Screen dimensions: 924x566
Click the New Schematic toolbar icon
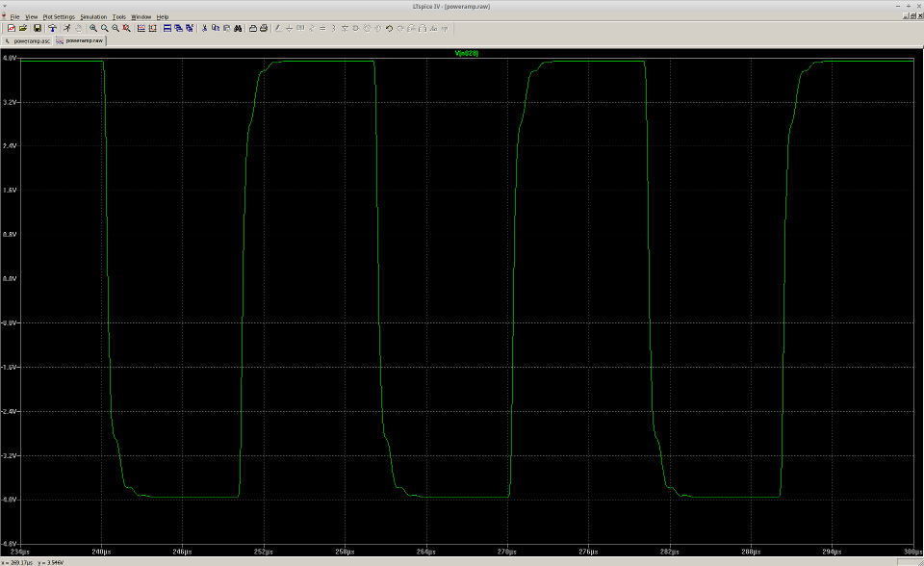pyautogui.click(x=12, y=28)
